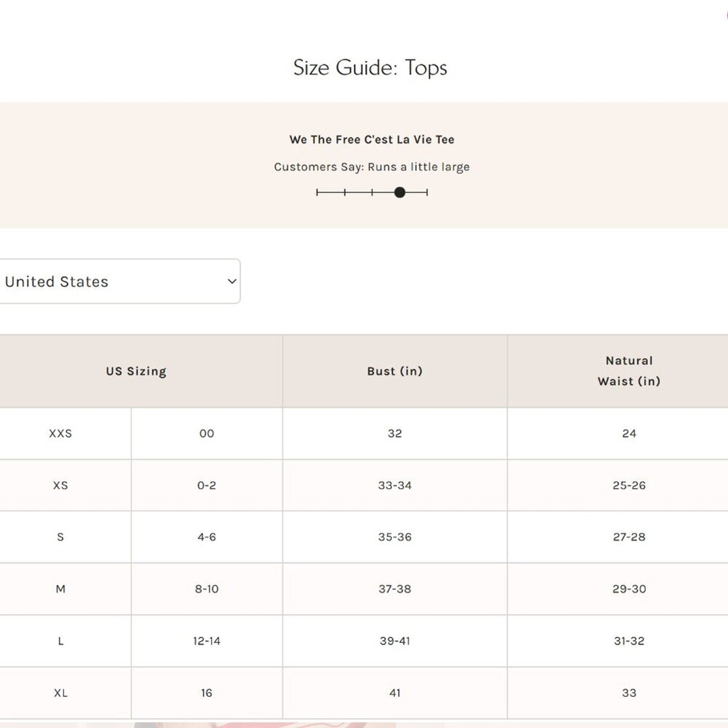Click the chevron arrow in country selector
This screenshot has height=728, width=728.
(x=232, y=282)
